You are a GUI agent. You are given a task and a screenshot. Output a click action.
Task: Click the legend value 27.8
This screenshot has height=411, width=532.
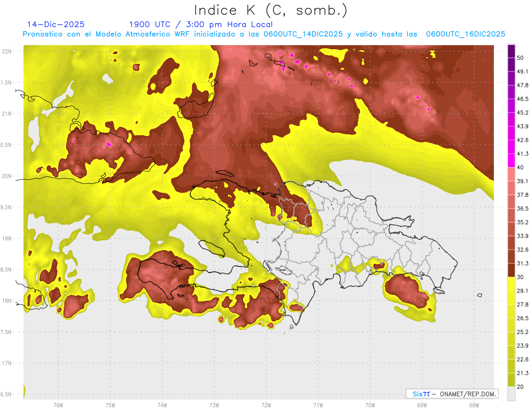(x=522, y=304)
